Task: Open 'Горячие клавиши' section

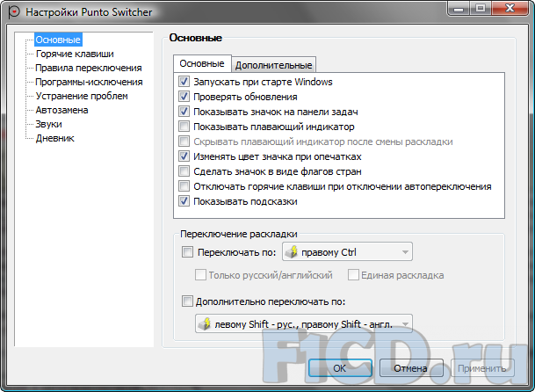Action: click(75, 54)
